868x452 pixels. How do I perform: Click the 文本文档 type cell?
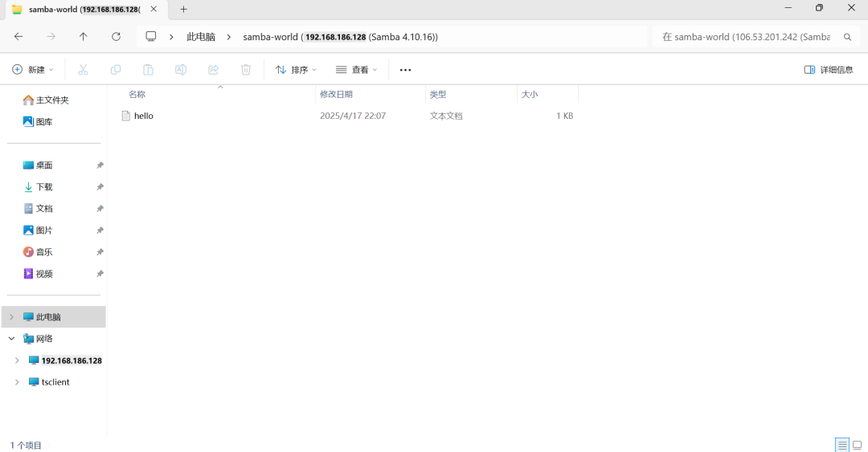[x=446, y=116]
